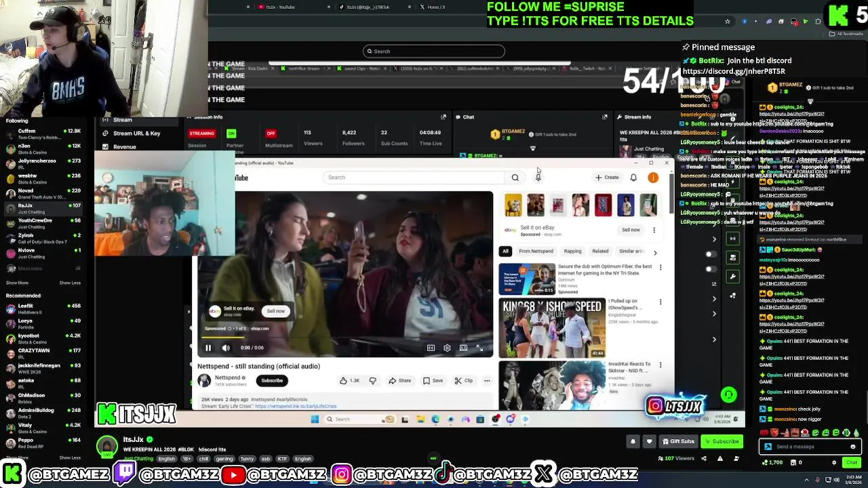Image resolution: width=868 pixels, height=488 pixels.
Task: Dislike the Nettspend video
Action: point(372,381)
